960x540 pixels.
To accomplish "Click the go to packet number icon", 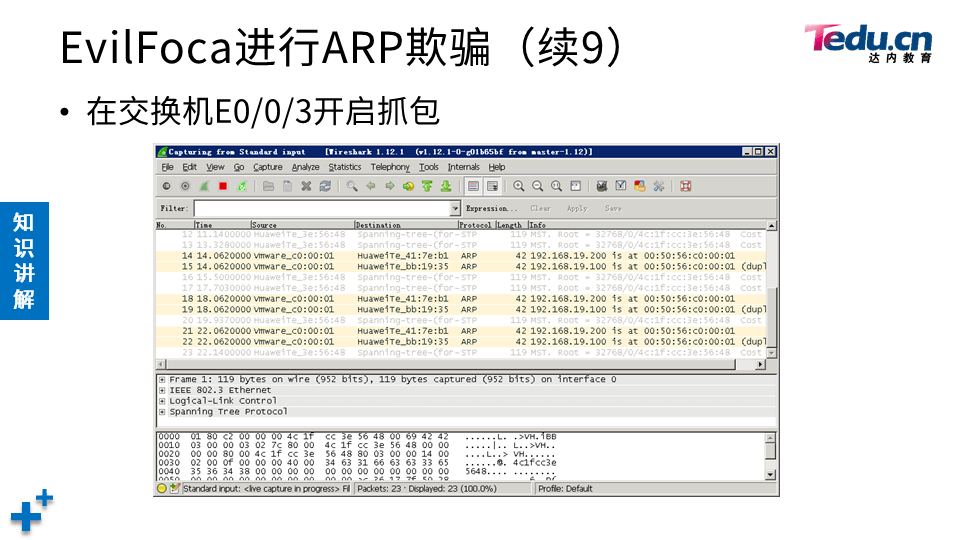I will tap(408, 186).
